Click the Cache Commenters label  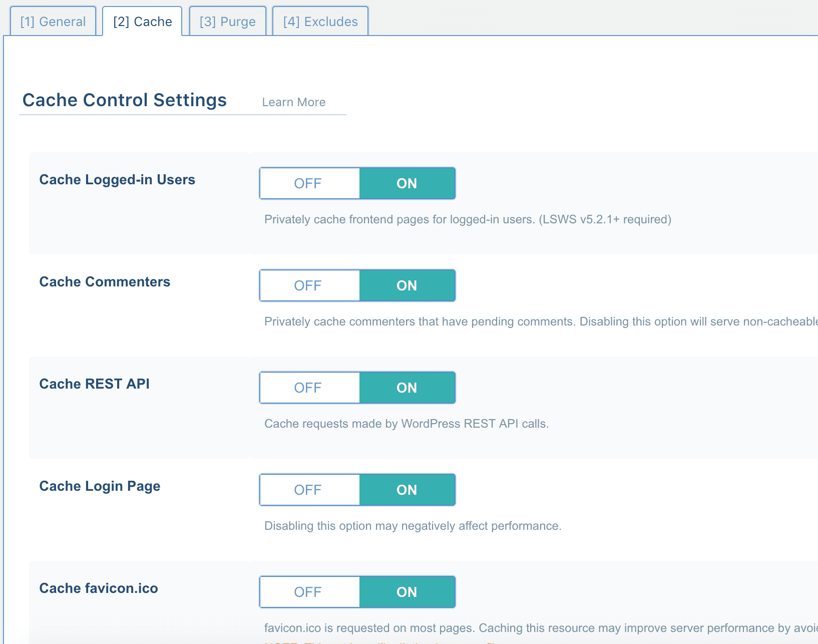point(105,282)
